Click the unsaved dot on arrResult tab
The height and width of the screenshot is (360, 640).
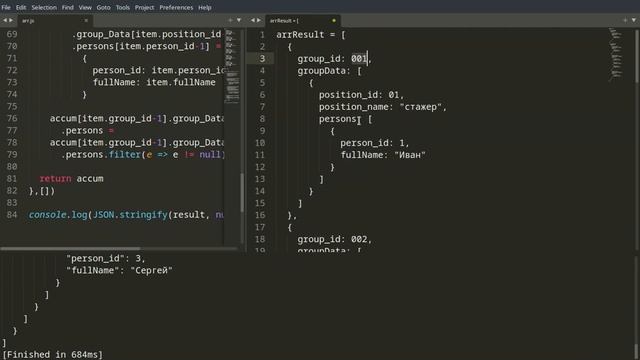[334, 20]
